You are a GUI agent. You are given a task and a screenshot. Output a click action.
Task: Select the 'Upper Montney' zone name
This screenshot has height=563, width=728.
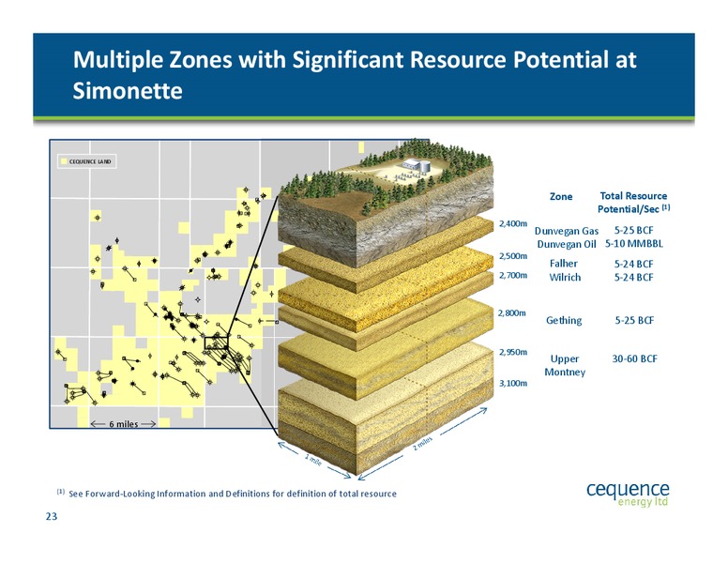click(565, 365)
